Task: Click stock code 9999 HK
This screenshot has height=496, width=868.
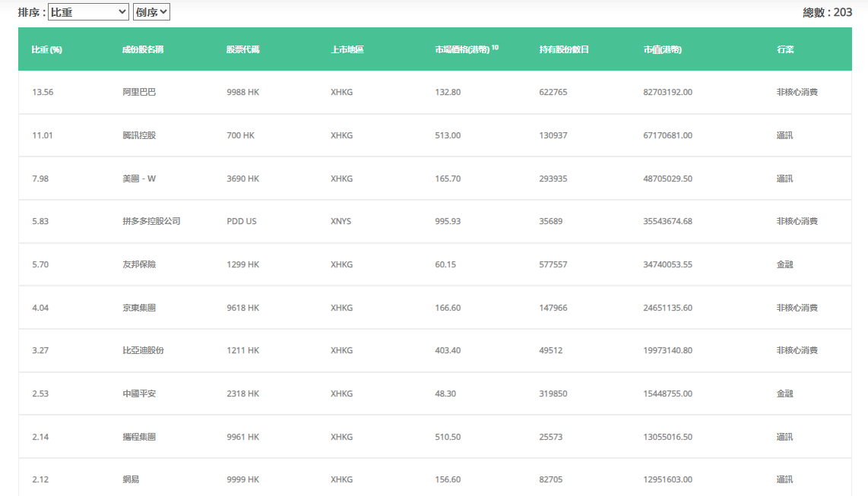Action: (x=243, y=479)
